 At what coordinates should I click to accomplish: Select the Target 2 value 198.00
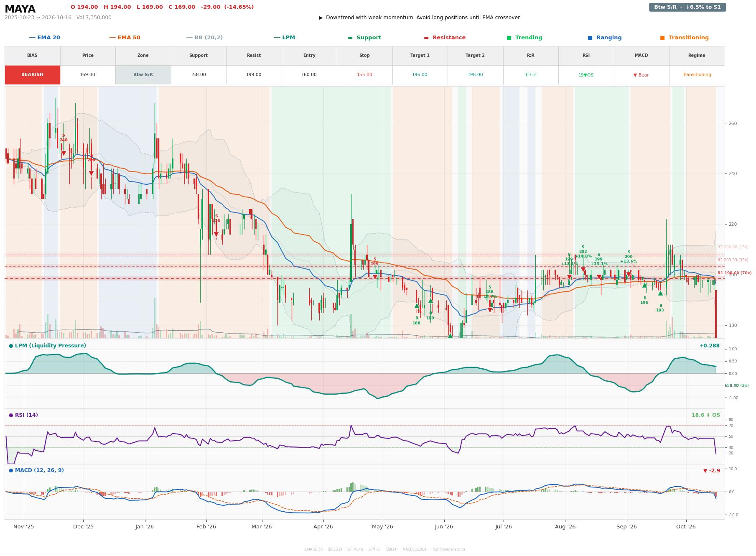pos(475,75)
